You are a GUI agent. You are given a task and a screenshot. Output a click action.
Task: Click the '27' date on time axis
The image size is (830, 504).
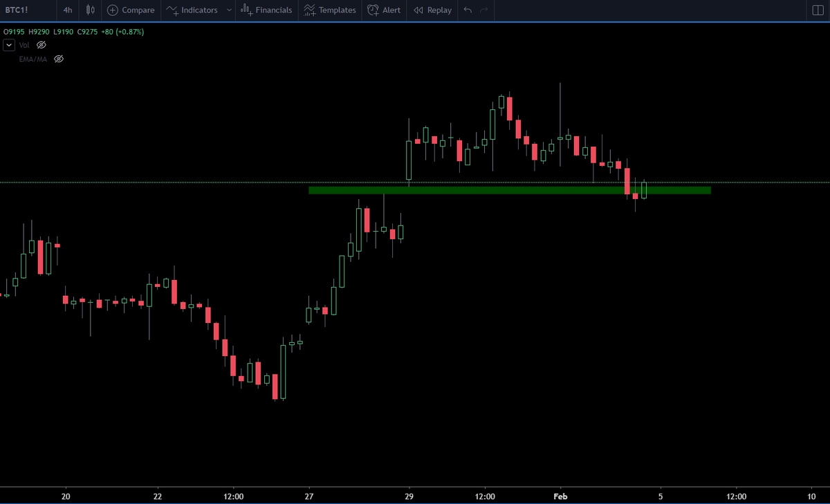pos(308,496)
